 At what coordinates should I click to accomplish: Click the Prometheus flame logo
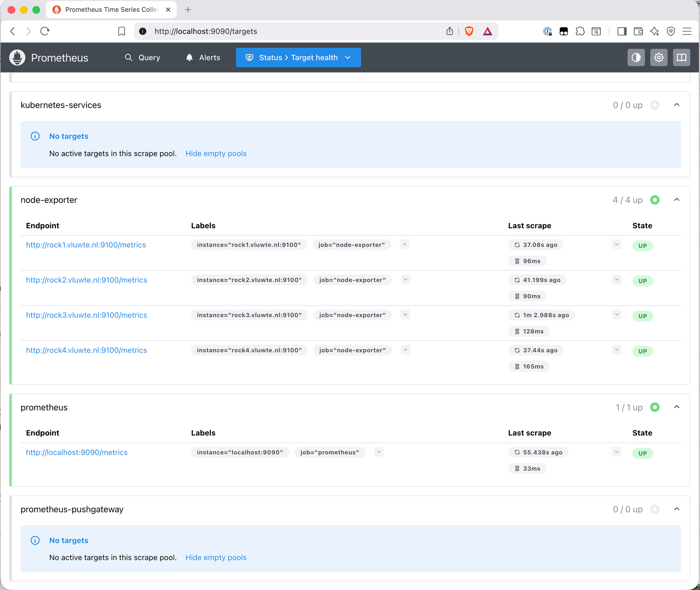(x=16, y=57)
